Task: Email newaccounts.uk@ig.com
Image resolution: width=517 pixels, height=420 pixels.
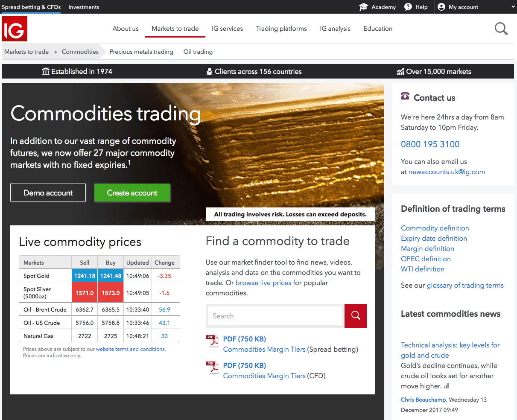Action: pyautogui.click(x=447, y=172)
